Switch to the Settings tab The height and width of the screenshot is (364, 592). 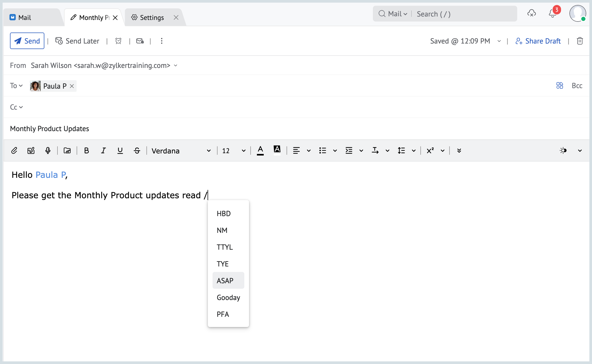[x=151, y=18]
